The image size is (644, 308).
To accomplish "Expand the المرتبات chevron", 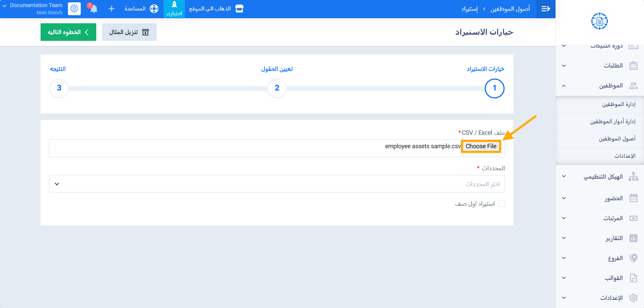I will click(x=564, y=218).
